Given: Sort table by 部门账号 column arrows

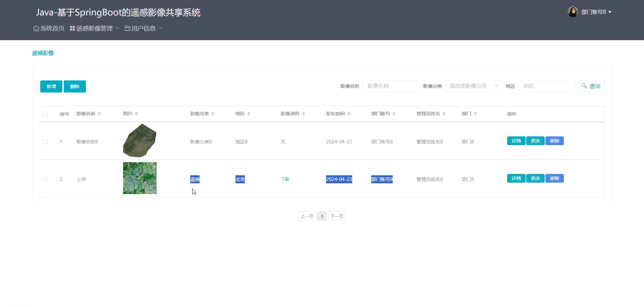Looking at the screenshot, I should tap(394, 114).
